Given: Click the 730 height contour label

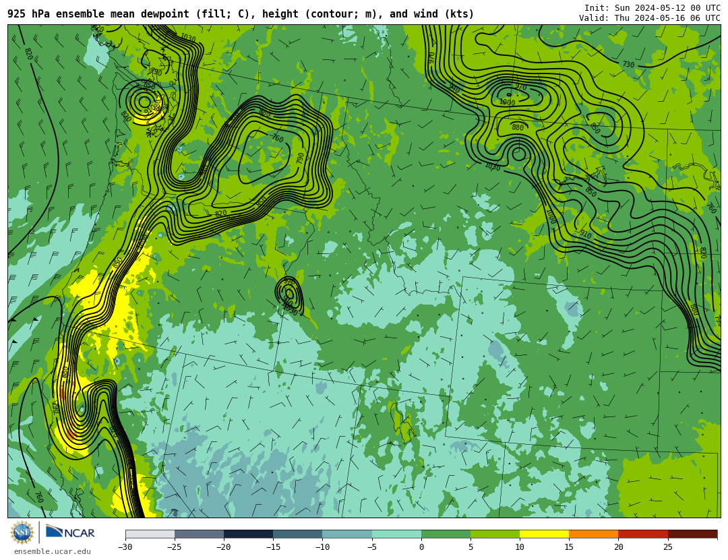Looking at the screenshot, I should (x=628, y=65).
